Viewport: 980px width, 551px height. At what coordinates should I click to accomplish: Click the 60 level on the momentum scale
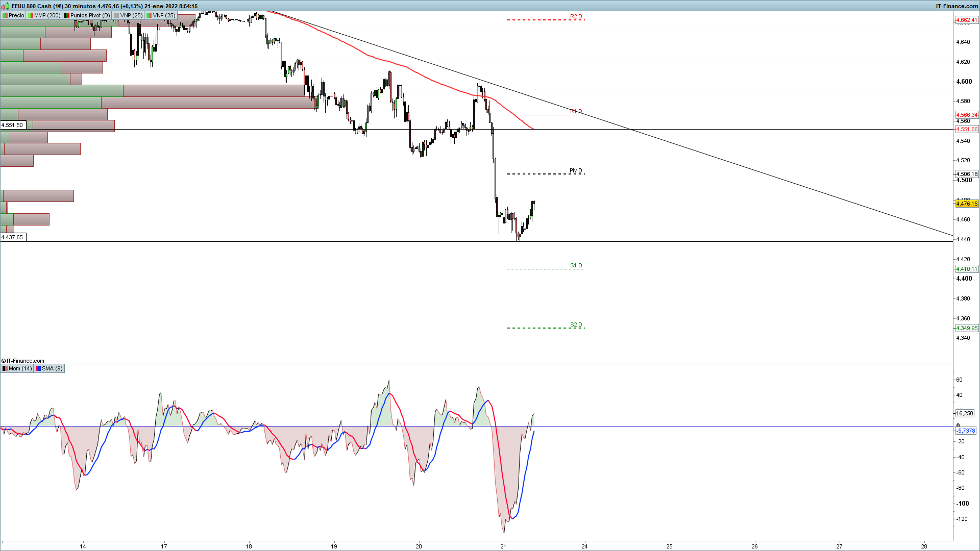(959, 380)
